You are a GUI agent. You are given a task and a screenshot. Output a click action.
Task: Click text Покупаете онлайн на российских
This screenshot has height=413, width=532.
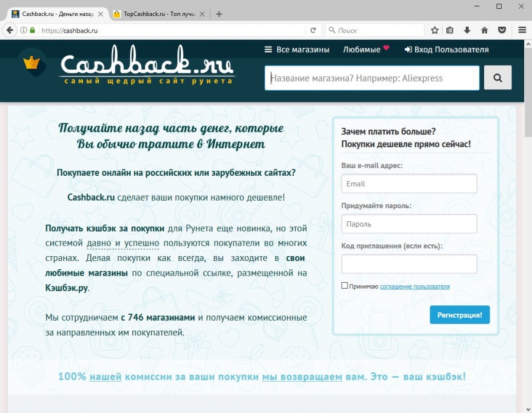176,173
